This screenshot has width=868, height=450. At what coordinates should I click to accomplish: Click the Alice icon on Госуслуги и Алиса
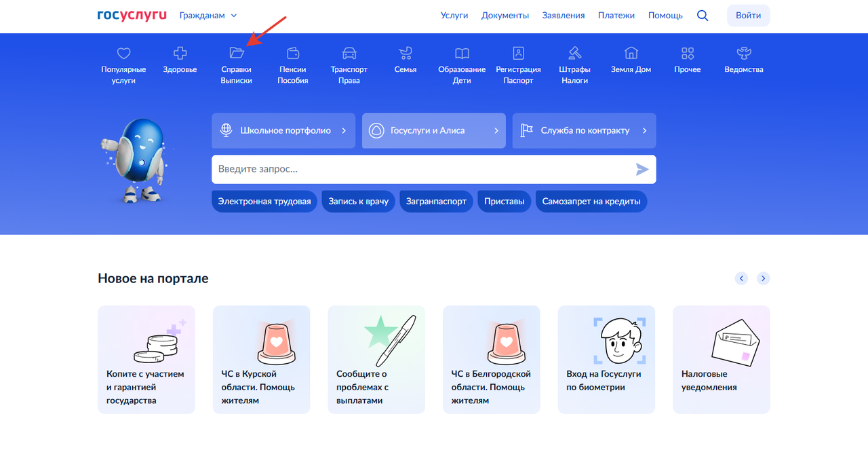[376, 130]
